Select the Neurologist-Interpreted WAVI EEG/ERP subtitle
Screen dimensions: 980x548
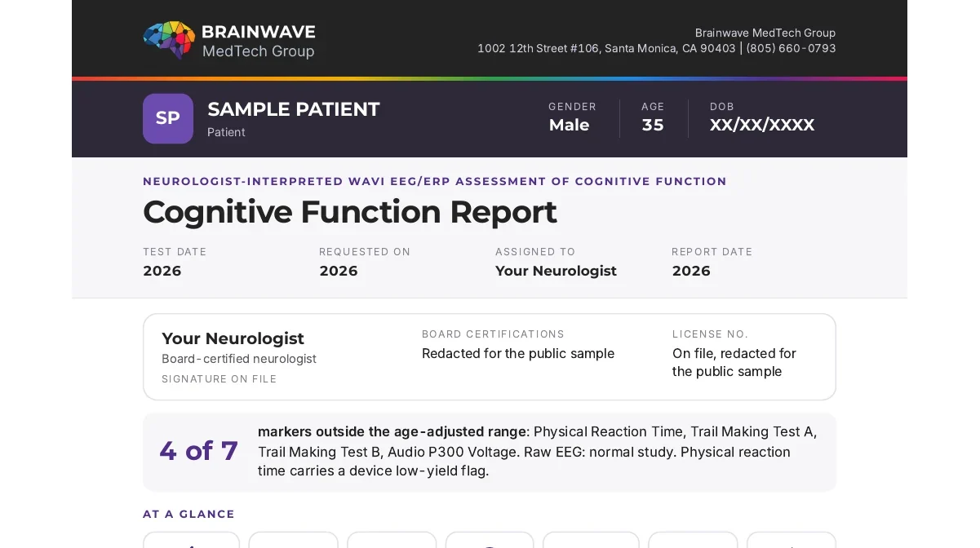point(435,181)
